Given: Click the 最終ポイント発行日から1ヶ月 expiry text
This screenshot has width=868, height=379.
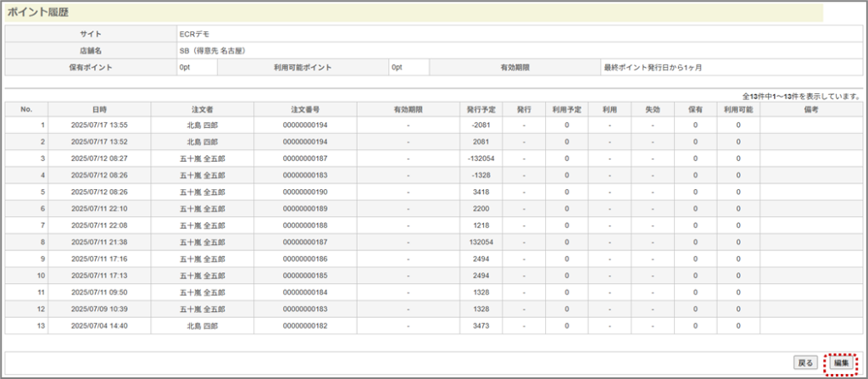Looking at the screenshot, I should [x=653, y=66].
